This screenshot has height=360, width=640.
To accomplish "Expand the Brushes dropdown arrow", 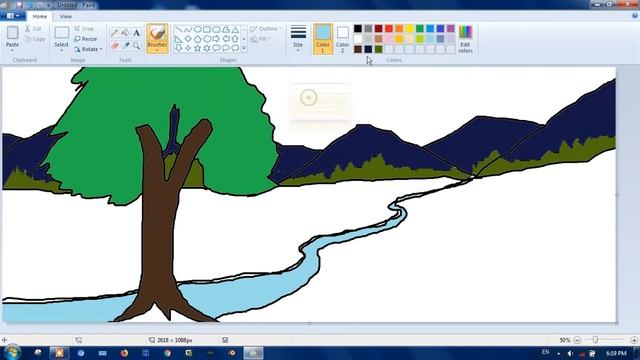I will coord(157,50).
